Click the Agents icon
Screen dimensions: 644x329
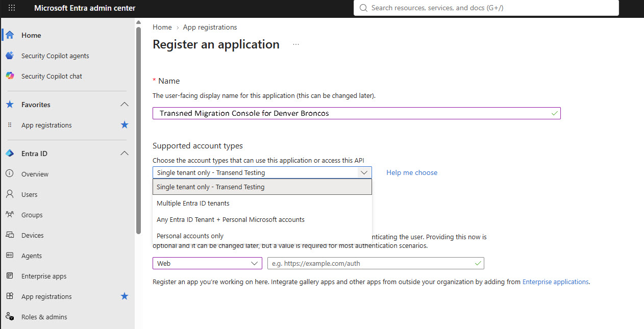(x=10, y=256)
